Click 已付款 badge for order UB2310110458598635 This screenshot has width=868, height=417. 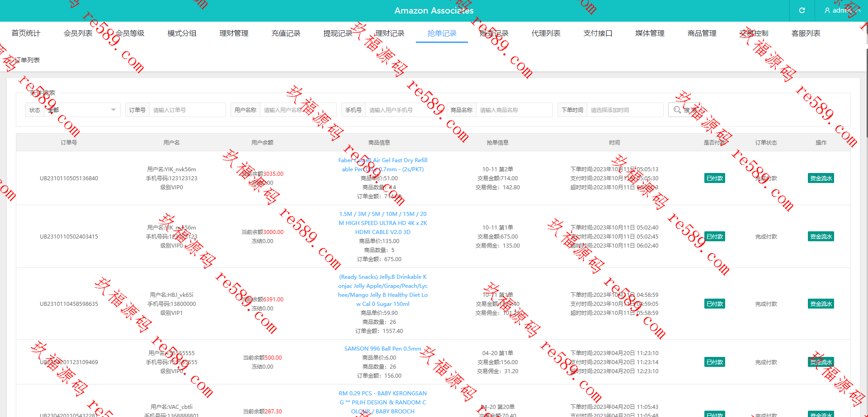coord(715,304)
